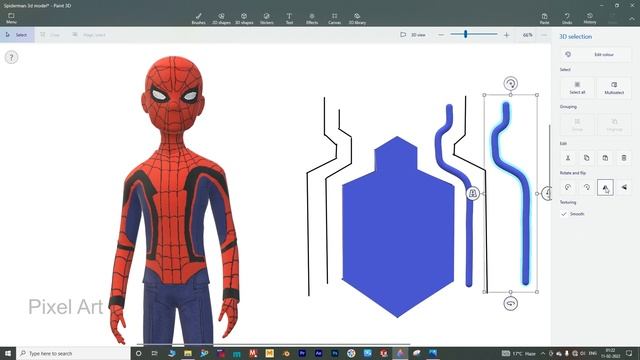Click the Copy icon under Edit
640x360 pixels.
(x=587, y=158)
